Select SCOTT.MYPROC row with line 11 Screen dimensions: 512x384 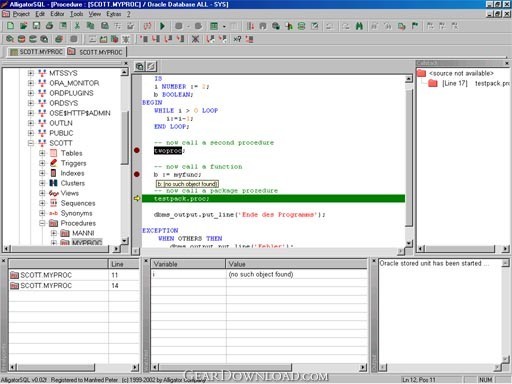pyautogui.click(x=74, y=275)
